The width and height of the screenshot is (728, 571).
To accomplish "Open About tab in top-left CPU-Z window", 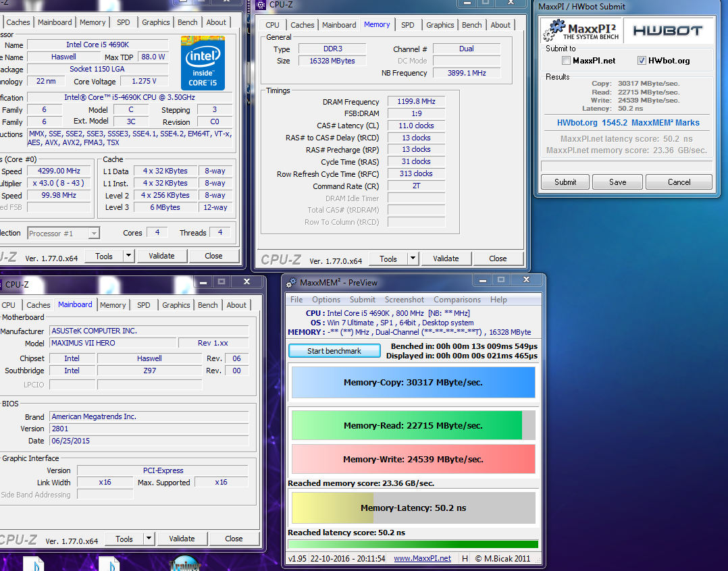I will tap(216, 22).
